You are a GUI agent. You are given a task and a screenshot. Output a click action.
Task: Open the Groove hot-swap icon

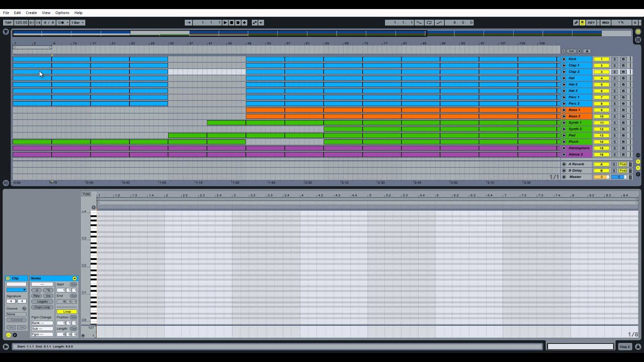(x=24, y=308)
